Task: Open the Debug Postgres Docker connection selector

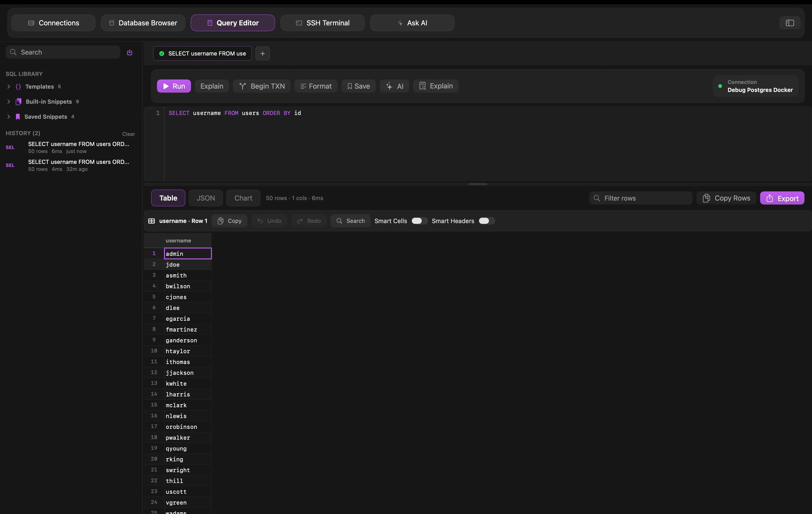Action: pyautogui.click(x=756, y=86)
